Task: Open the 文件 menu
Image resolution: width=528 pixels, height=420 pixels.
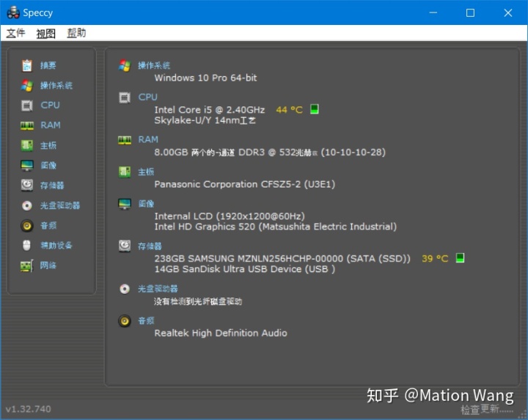Action: [x=15, y=33]
